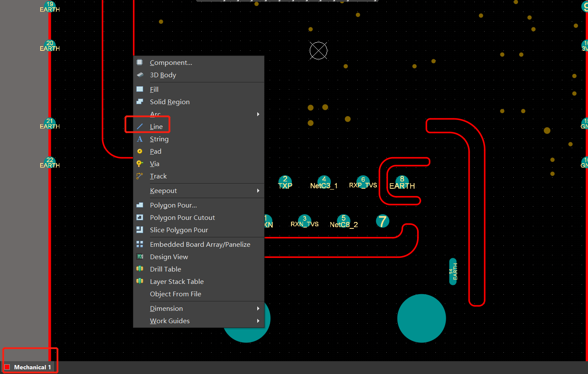The image size is (588, 374).
Task: Choose Track menu entry
Action: [x=199, y=176]
